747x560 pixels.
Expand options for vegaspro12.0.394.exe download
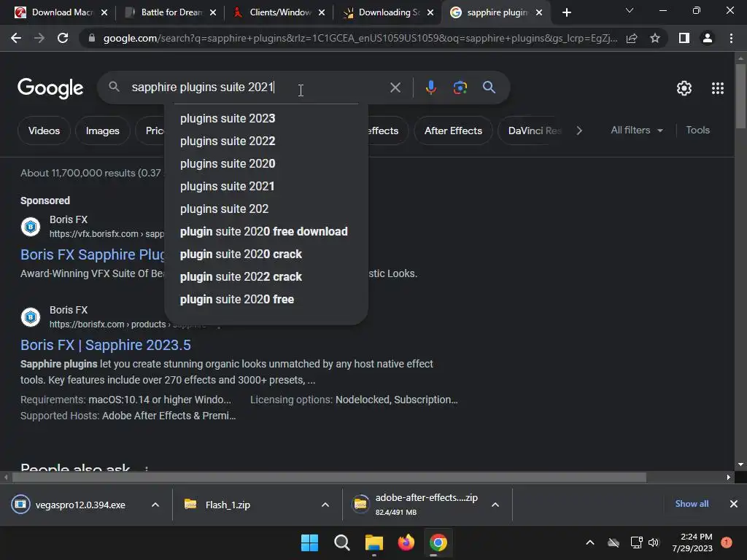155,505
